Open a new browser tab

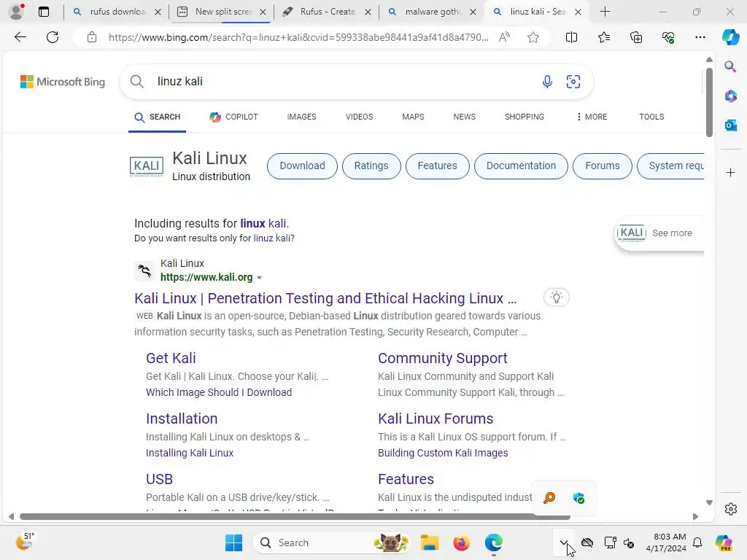coord(605,12)
